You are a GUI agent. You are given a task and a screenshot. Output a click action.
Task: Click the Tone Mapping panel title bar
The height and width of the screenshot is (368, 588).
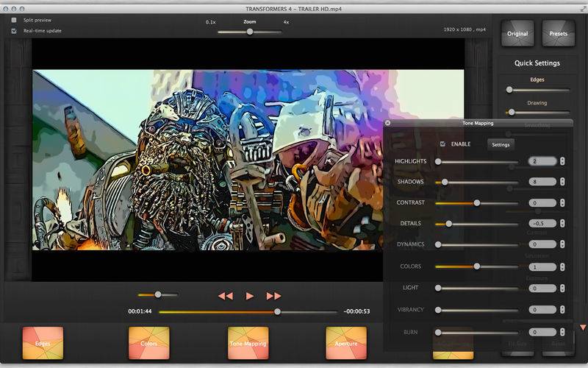point(478,123)
